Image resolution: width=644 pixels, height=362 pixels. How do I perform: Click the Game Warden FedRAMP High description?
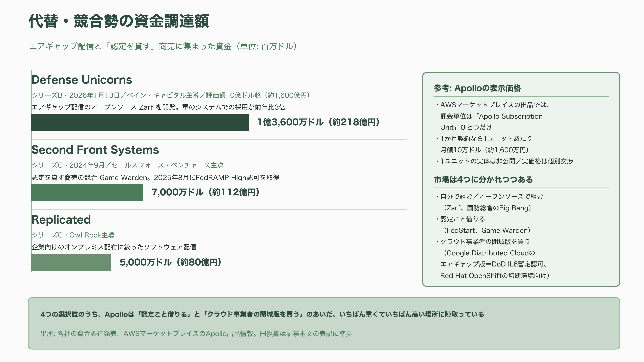pyautogui.click(x=155, y=178)
